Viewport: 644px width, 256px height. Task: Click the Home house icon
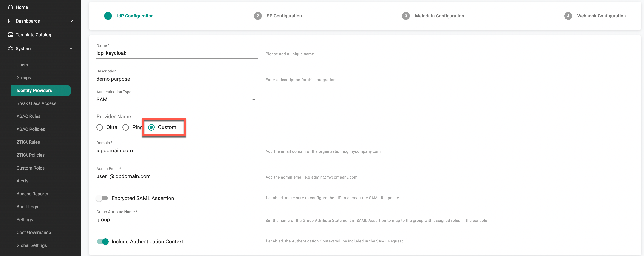pos(10,7)
